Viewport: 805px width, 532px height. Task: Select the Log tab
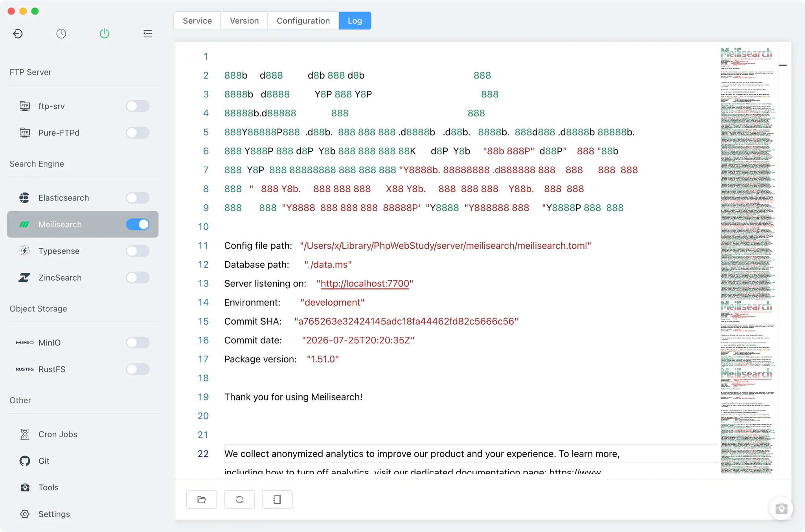pyautogui.click(x=355, y=20)
